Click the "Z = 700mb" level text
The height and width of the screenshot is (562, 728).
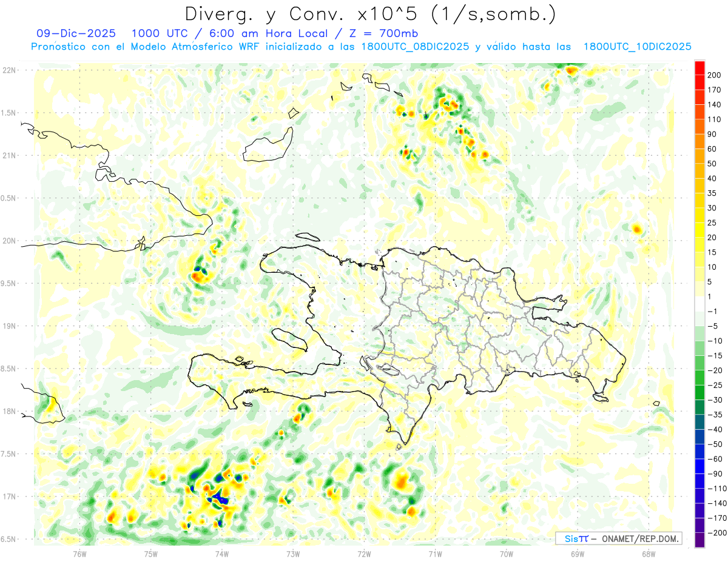(x=384, y=34)
